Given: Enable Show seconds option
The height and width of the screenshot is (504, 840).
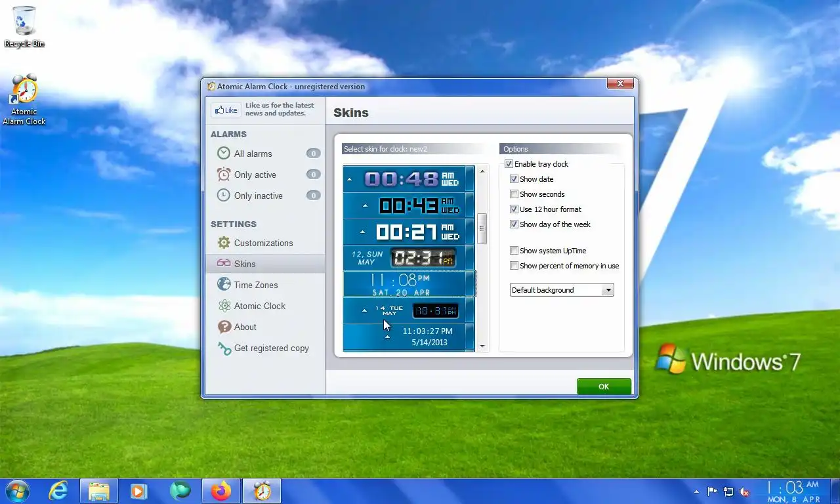Looking at the screenshot, I should [514, 194].
